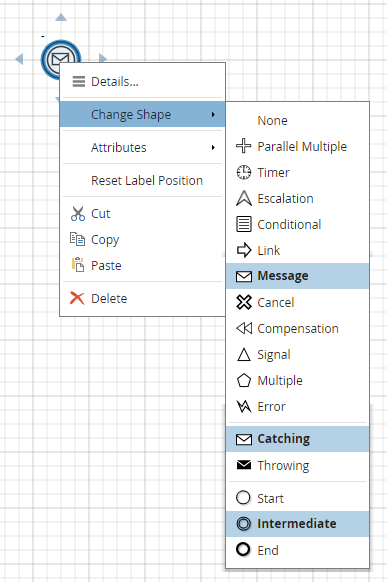Select the message event shape on canvas

pyautogui.click(x=60, y=59)
